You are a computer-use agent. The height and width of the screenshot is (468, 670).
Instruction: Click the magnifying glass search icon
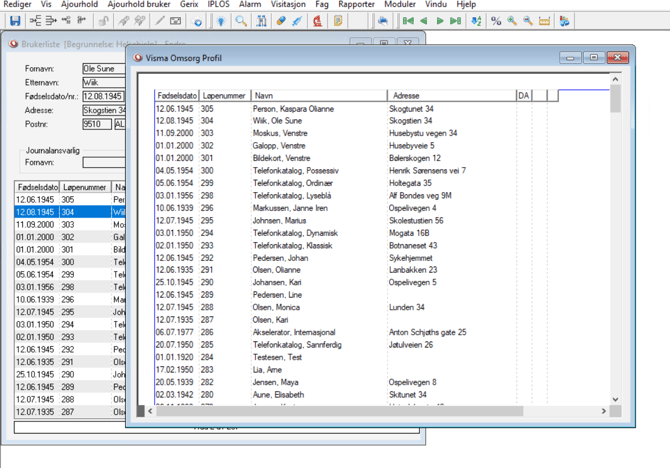coord(241,20)
